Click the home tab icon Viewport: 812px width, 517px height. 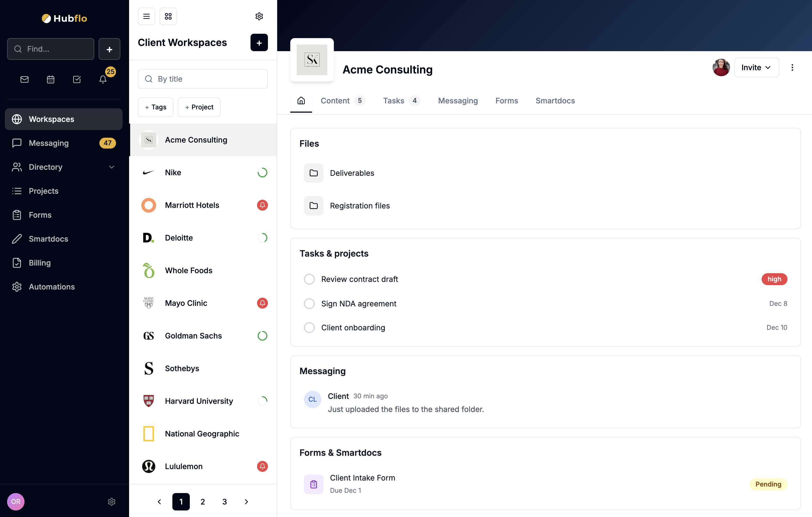pos(301,100)
